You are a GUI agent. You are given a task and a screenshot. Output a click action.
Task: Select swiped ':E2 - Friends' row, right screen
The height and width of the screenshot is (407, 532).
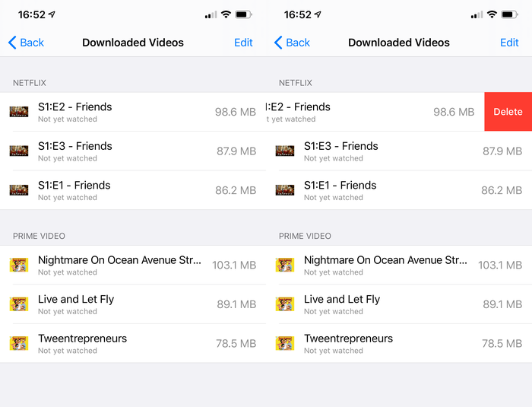tap(375, 111)
